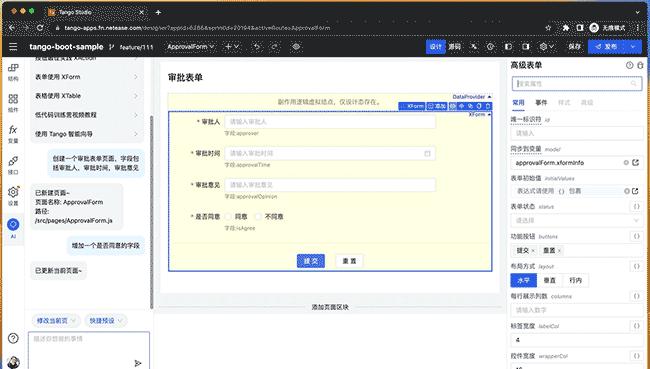Switch to the 样式 style tab

564,102
